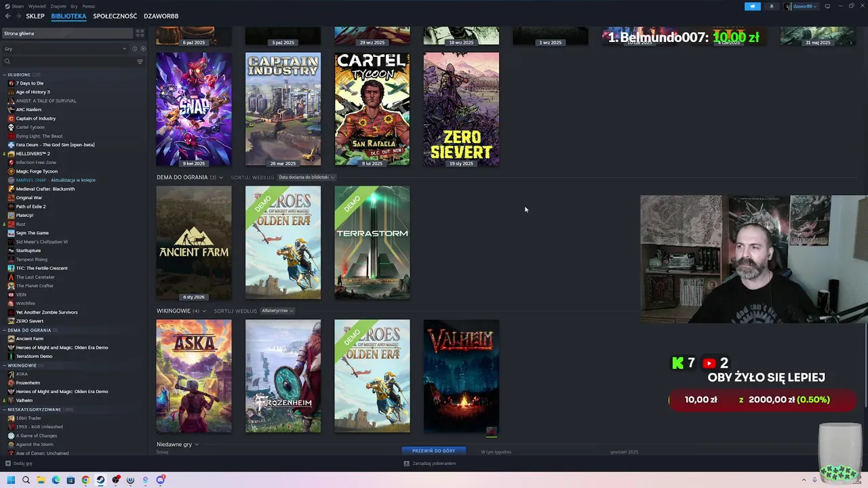
Task: Open SPOŁECZNOŚĆ tab
Action: [x=115, y=16]
